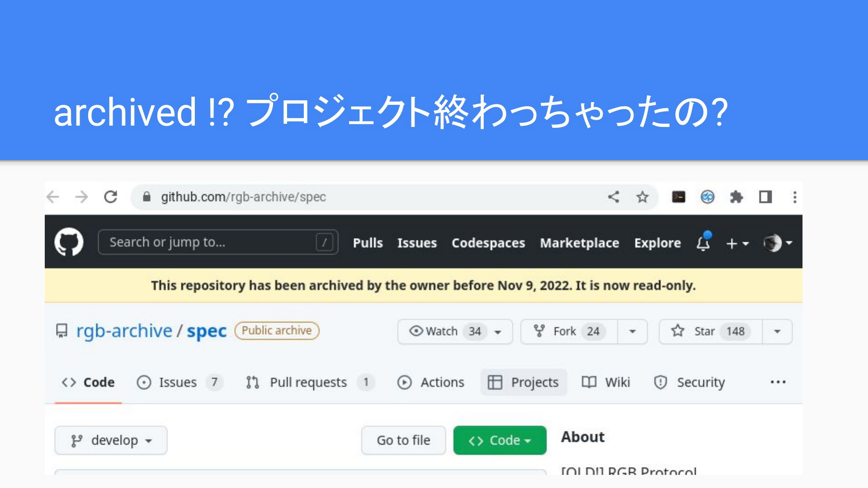The image size is (868, 488).
Task: View notifications bell
Action: pos(703,242)
